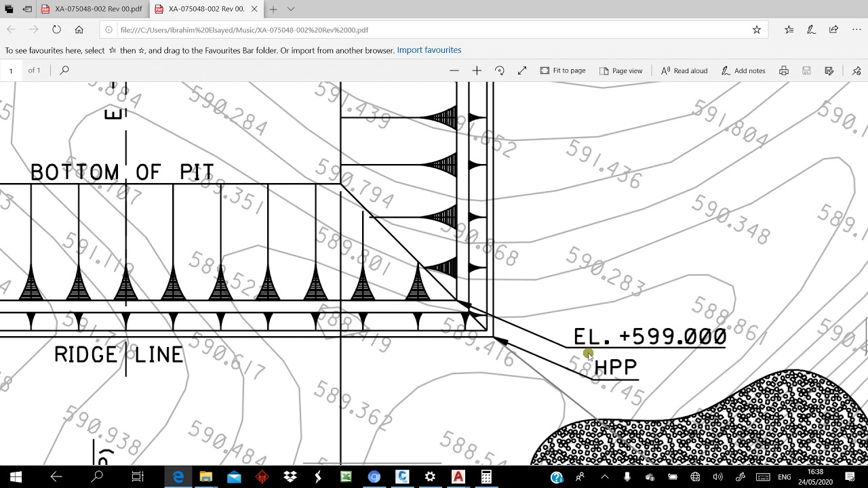
Task: Open AutoCAD from taskbar
Action: pos(458,477)
